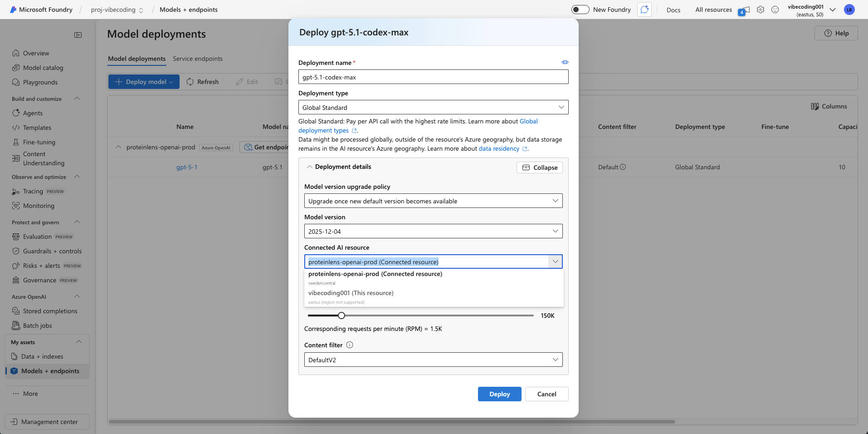Image resolution: width=868 pixels, height=434 pixels.
Task: Click the Content filter info icon
Action: tap(350, 345)
